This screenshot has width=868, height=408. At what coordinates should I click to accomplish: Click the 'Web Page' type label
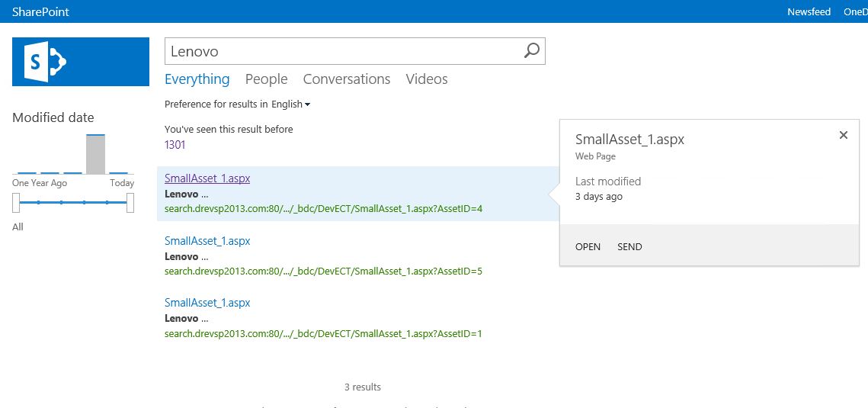pyautogui.click(x=595, y=156)
